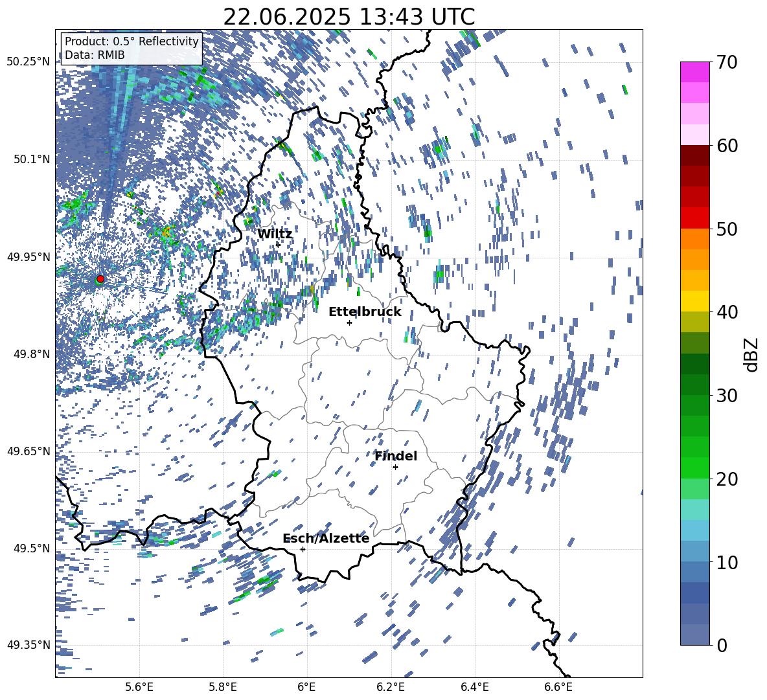Click the Ettelbruck station cross marker
This screenshot has width=767, height=700.
click(x=349, y=322)
